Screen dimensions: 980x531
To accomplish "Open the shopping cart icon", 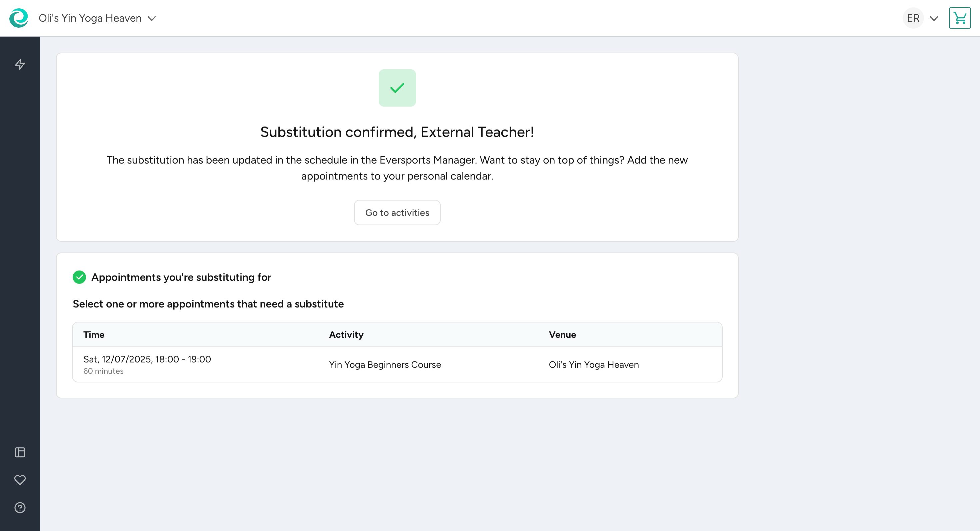I will 959,18.
